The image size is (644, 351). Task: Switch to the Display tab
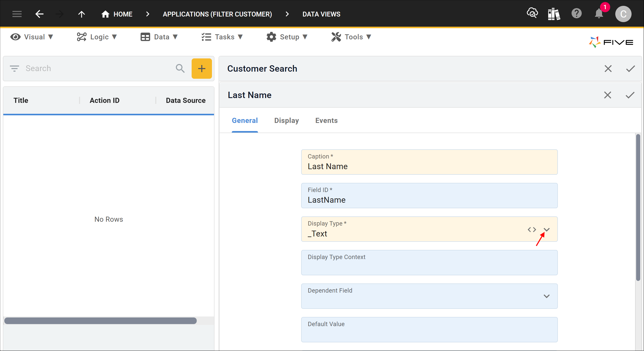[286, 121]
